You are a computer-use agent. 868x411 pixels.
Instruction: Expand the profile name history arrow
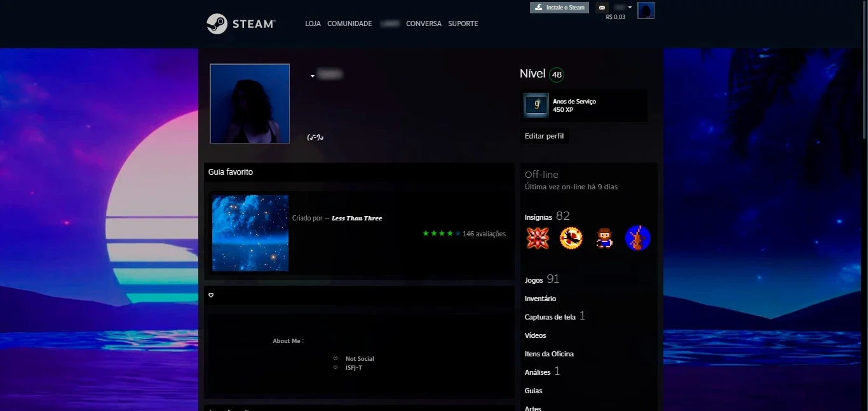pos(313,76)
